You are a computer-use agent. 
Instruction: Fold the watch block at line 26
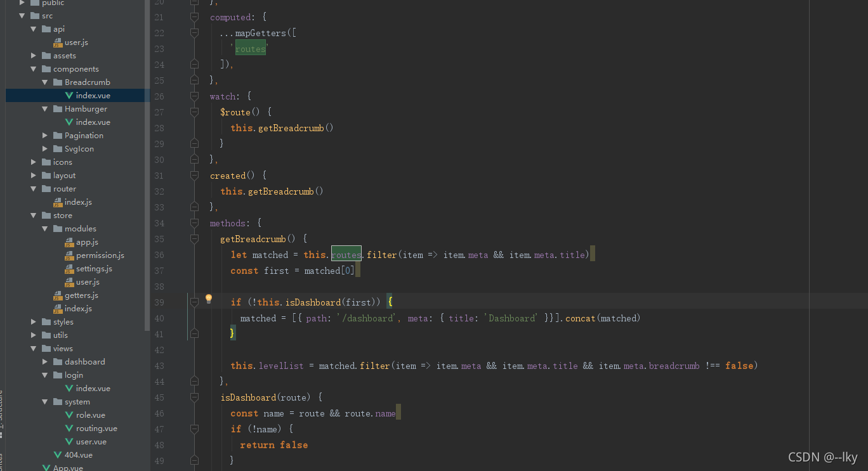(x=195, y=96)
